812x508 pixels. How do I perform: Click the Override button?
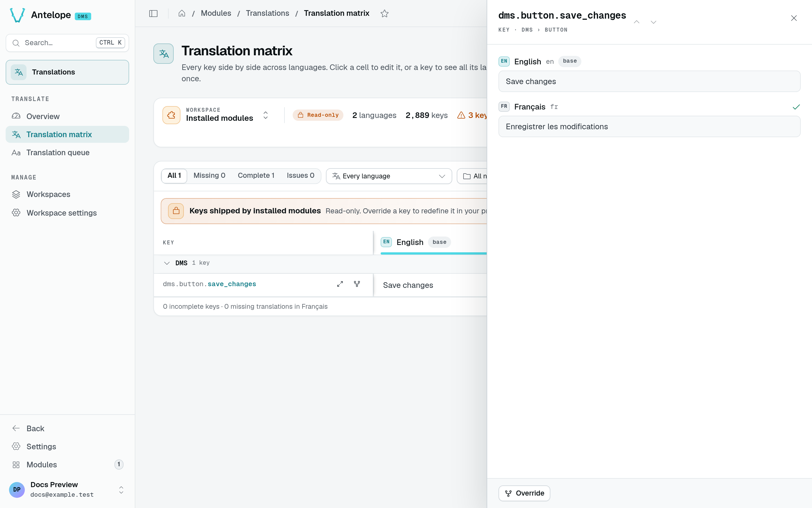[x=524, y=493]
